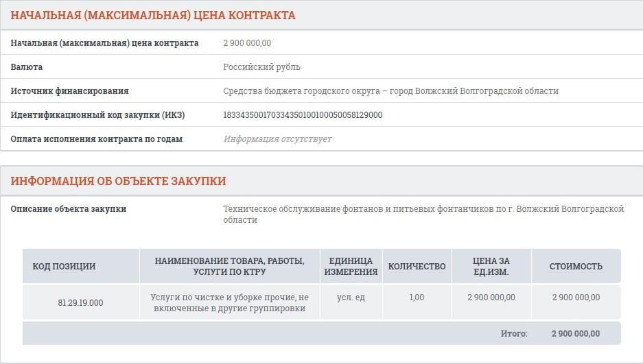Image resolution: width=643 pixels, height=364 pixels.
Task: Click the 'Количество' column header
Action: pyautogui.click(x=417, y=266)
